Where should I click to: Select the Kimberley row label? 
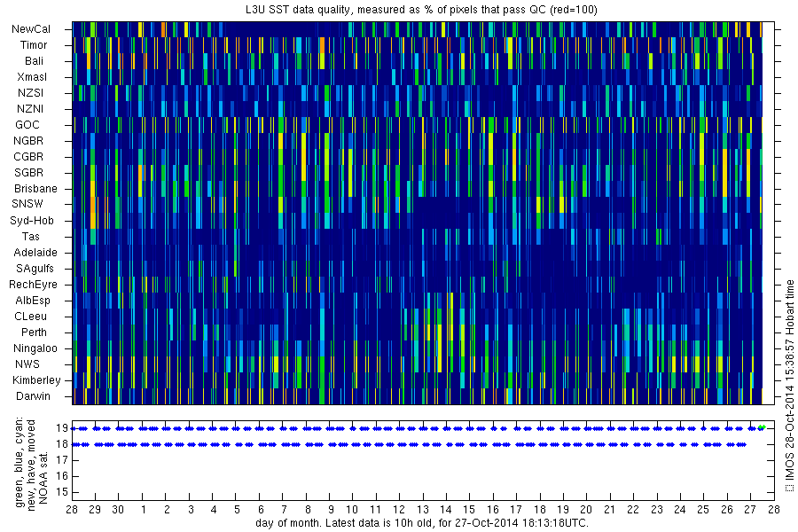click(36, 379)
